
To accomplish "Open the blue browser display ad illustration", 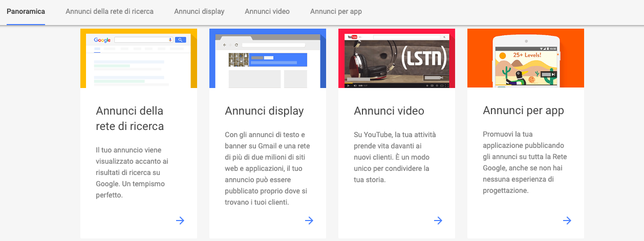I will [268, 58].
